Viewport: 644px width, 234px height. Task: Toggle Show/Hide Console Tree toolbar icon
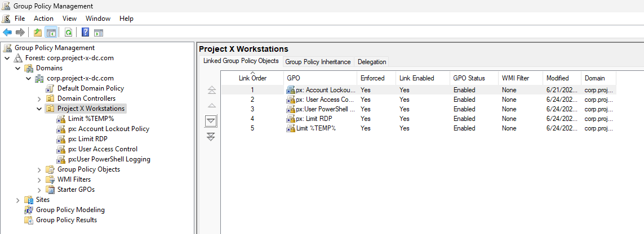tap(51, 33)
